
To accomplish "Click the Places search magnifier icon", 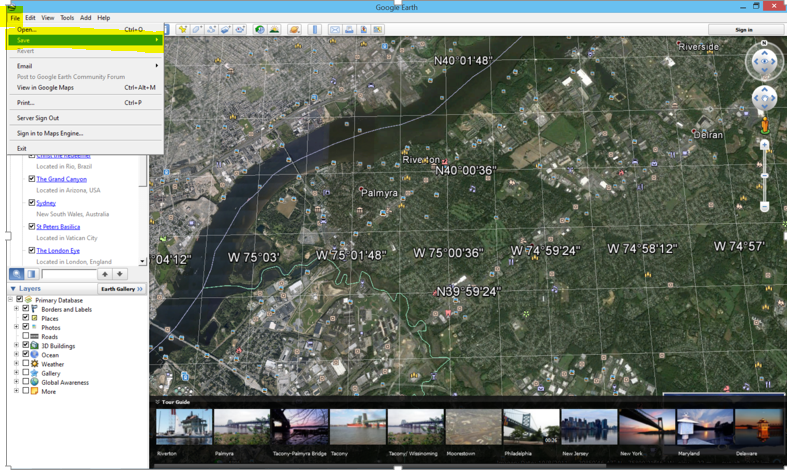I will pos(17,274).
